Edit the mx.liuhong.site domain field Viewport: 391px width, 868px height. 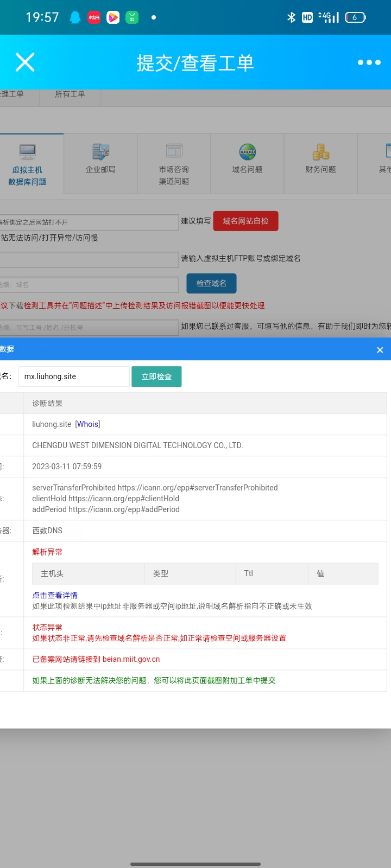click(x=74, y=376)
